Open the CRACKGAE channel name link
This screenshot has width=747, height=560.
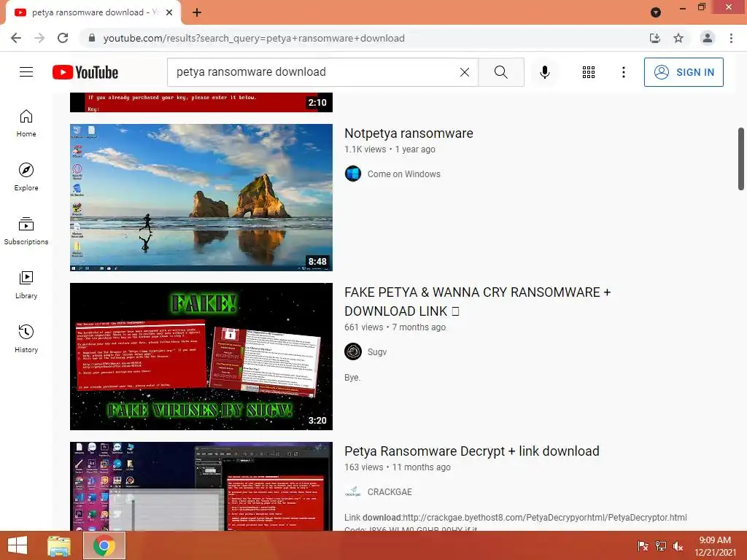pyautogui.click(x=390, y=492)
